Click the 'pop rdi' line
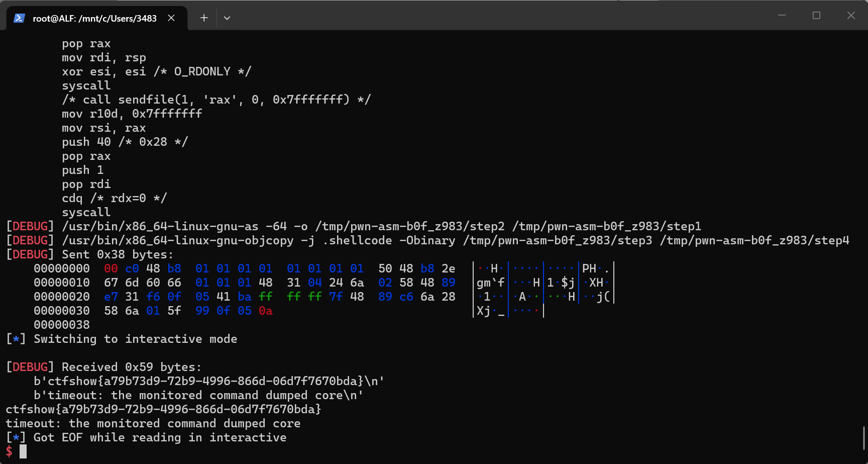Image resolution: width=868 pixels, height=464 pixels. pyautogui.click(x=86, y=184)
